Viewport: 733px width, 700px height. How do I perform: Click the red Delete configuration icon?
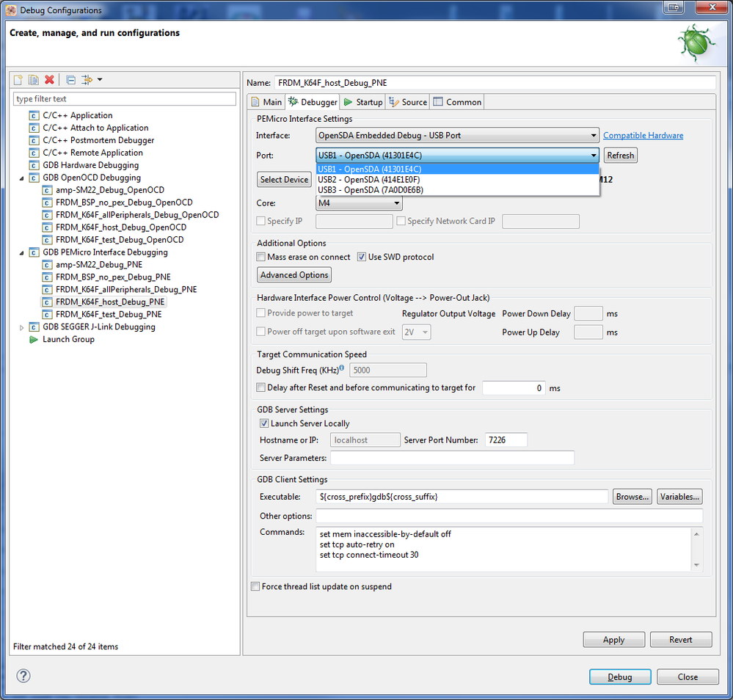tap(49, 80)
